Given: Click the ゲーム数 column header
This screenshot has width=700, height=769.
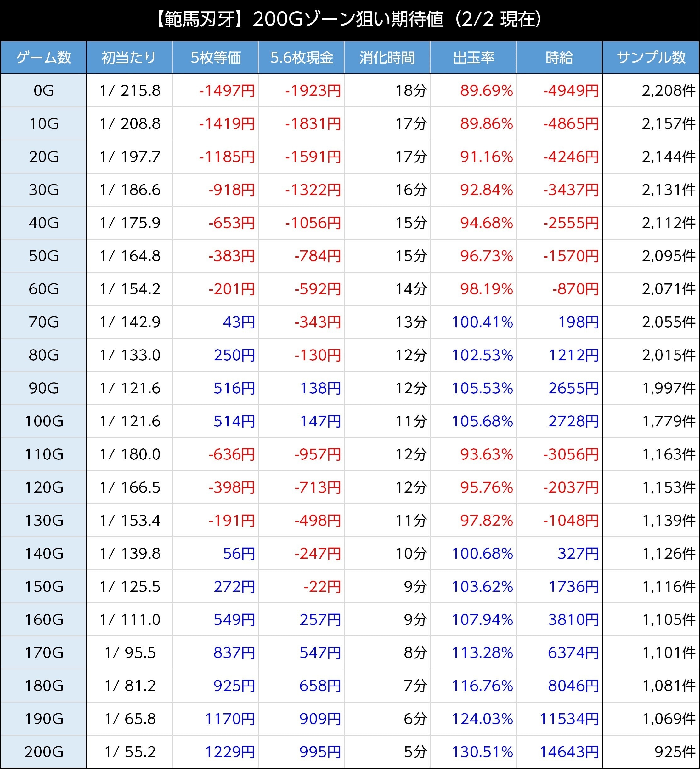Looking at the screenshot, I should pos(43,58).
